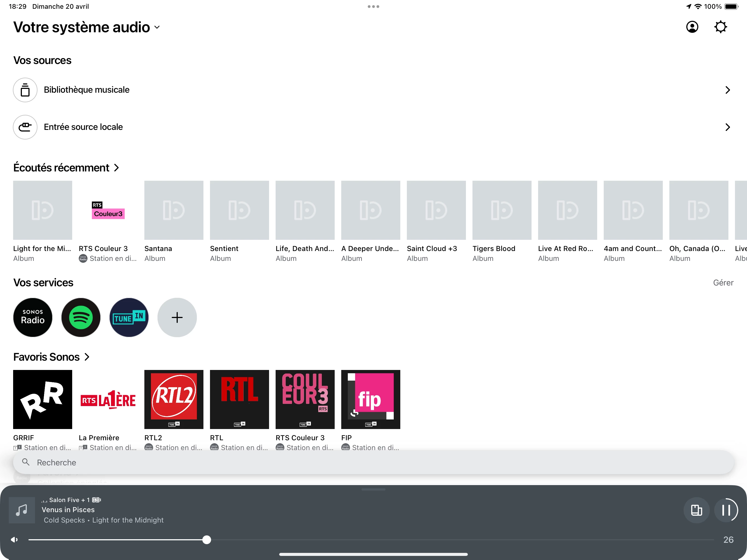
Task: Open Entrée source locale
Action: pyautogui.click(x=373, y=127)
